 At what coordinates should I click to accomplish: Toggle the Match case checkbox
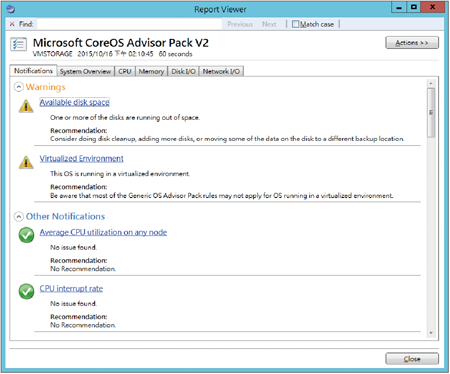295,24
